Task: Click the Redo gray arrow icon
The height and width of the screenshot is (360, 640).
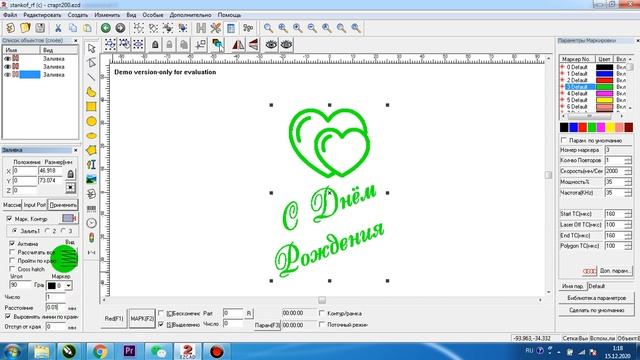Action: point(120,28)
